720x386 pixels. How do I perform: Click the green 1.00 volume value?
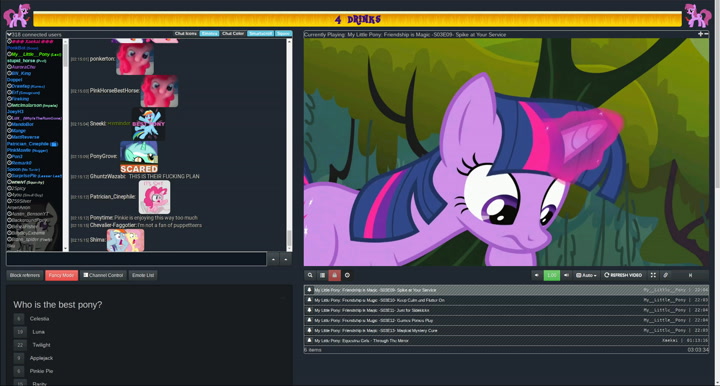[x=551, y=275]
